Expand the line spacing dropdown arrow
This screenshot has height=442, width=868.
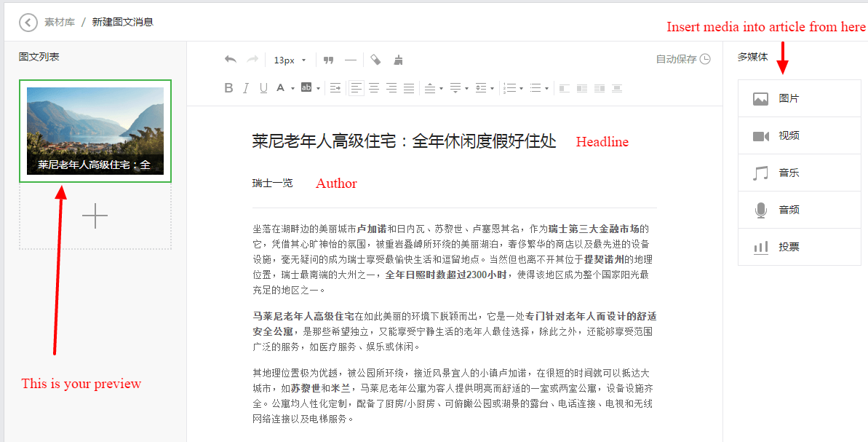coord(492,88)
